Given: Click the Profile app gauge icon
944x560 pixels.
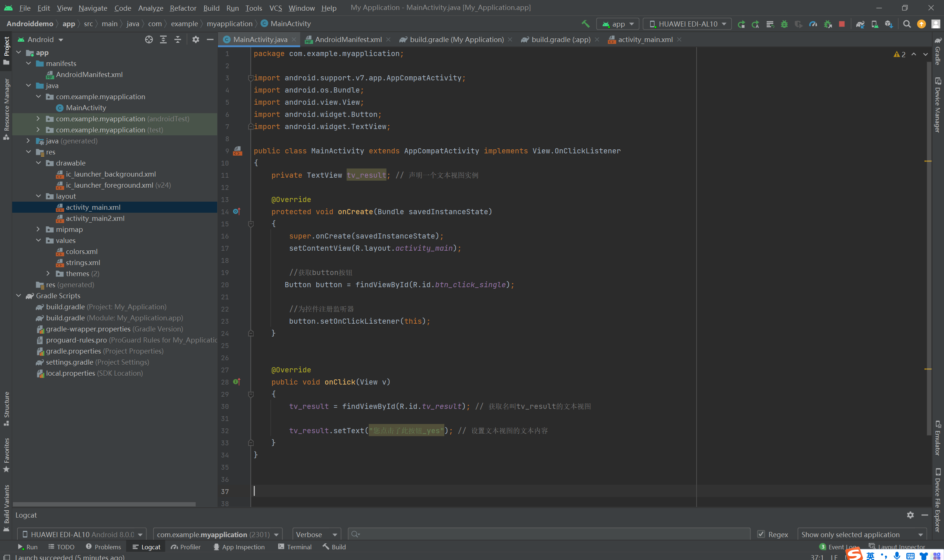Looking at the screenshot, I should (x=813, y=24).
